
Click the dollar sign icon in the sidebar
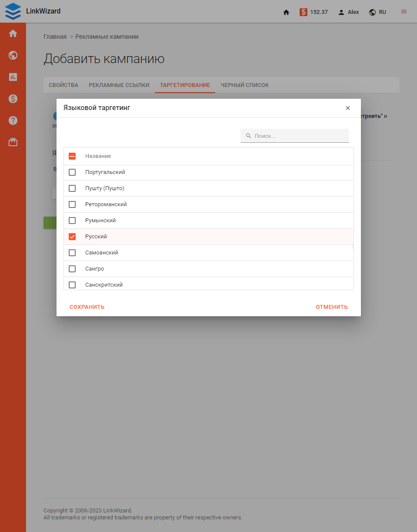pos(13,99)
